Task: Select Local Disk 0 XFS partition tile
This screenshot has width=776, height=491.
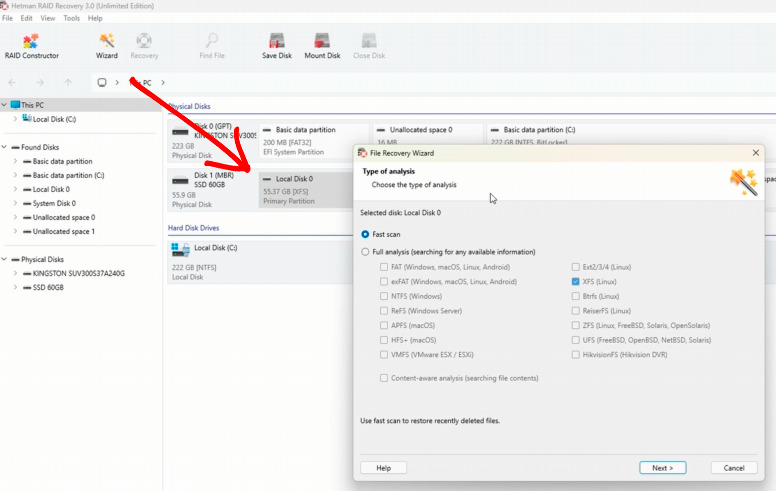Action: click(306, 190)
